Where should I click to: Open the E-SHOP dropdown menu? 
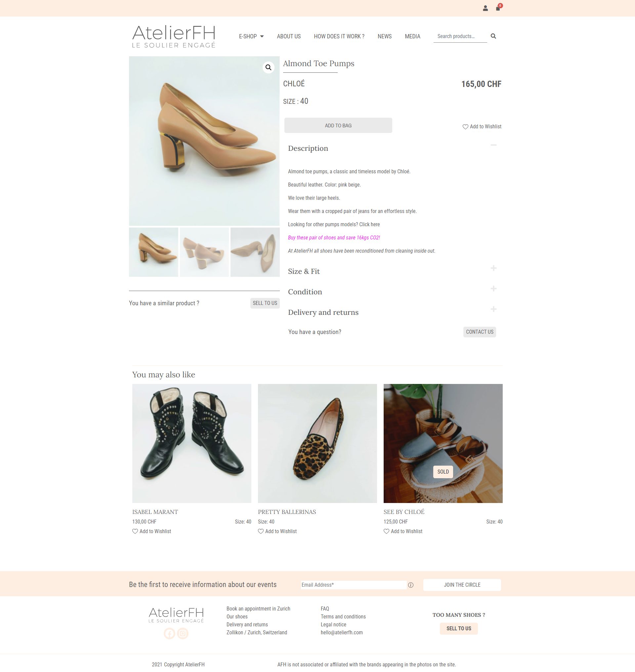[x=251, y=36]
